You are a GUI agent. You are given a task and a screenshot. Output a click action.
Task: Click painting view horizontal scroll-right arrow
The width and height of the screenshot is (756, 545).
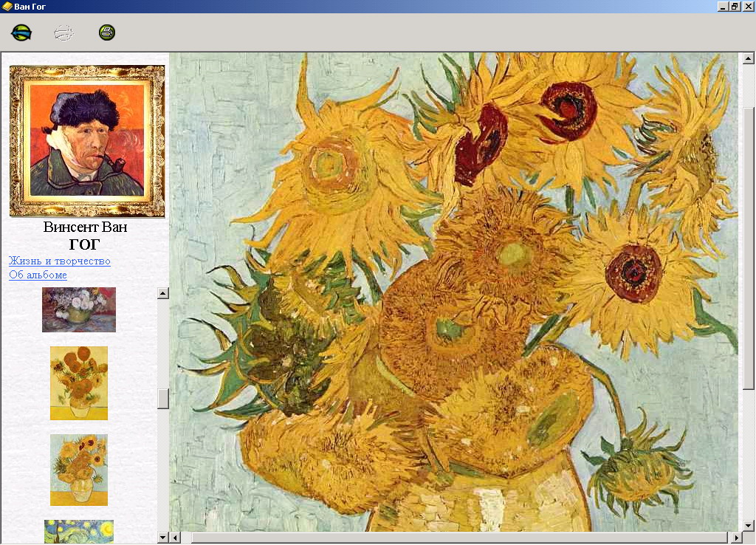[x=737, y=538]
